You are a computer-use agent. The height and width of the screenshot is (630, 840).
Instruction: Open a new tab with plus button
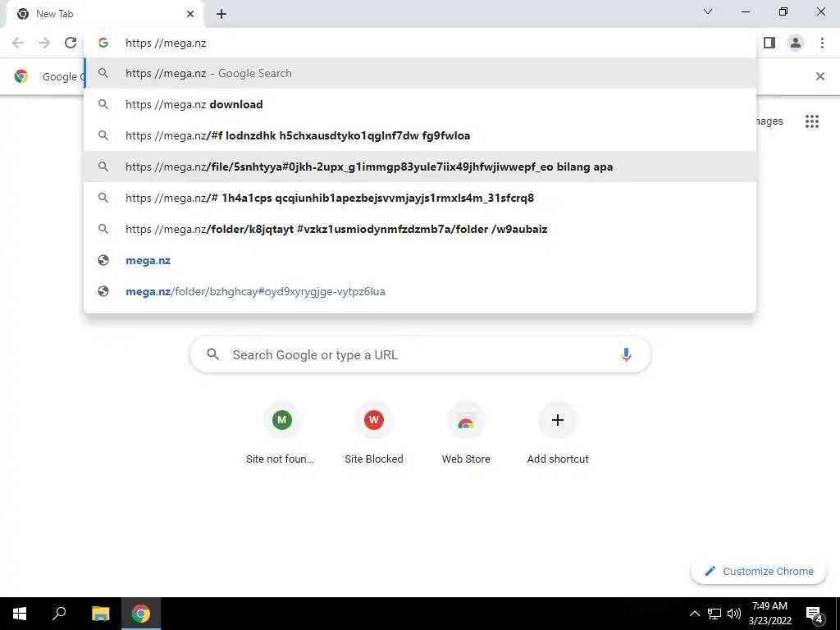pyautogui.click(x=221, y=14)
